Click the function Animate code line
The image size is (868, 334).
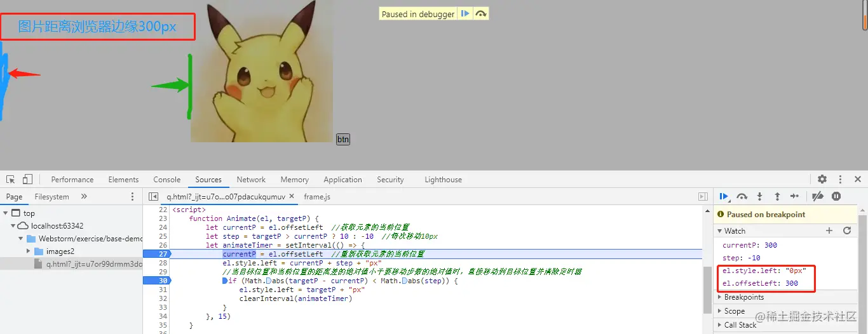[x=254, y=218]
